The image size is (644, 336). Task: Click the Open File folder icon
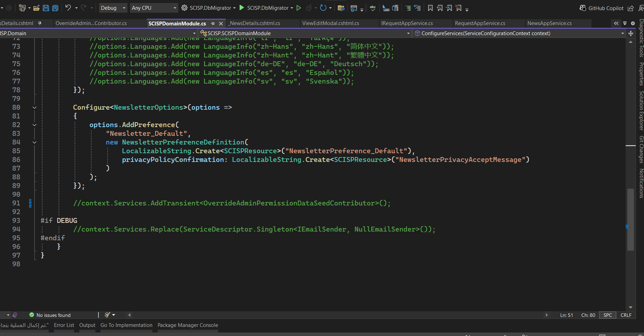coord(36,8)
